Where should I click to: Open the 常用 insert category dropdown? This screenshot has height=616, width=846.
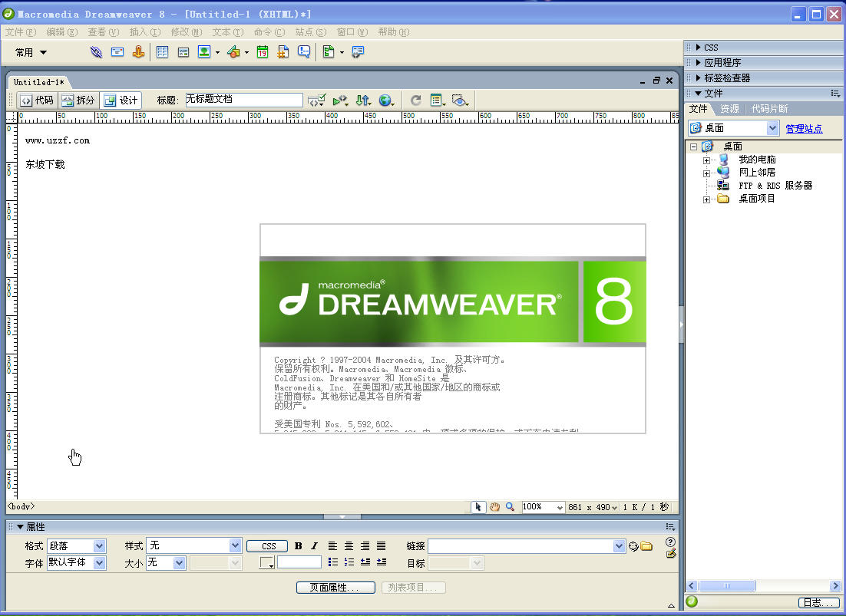pyautogui.click(x=31, y=52)
